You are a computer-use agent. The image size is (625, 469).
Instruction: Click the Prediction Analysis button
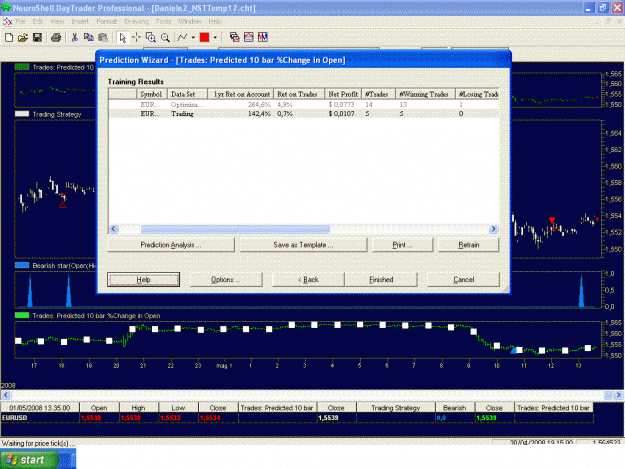(x=171, y=245)
